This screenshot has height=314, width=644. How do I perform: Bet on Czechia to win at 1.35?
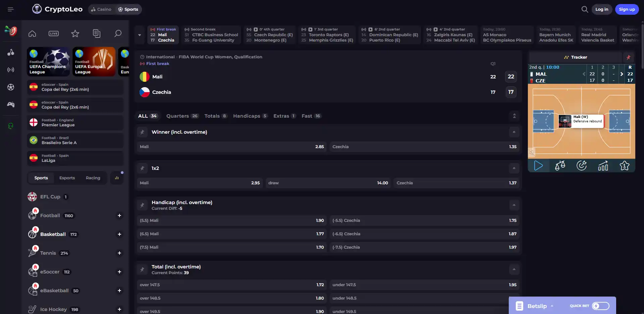pos(424,147)
